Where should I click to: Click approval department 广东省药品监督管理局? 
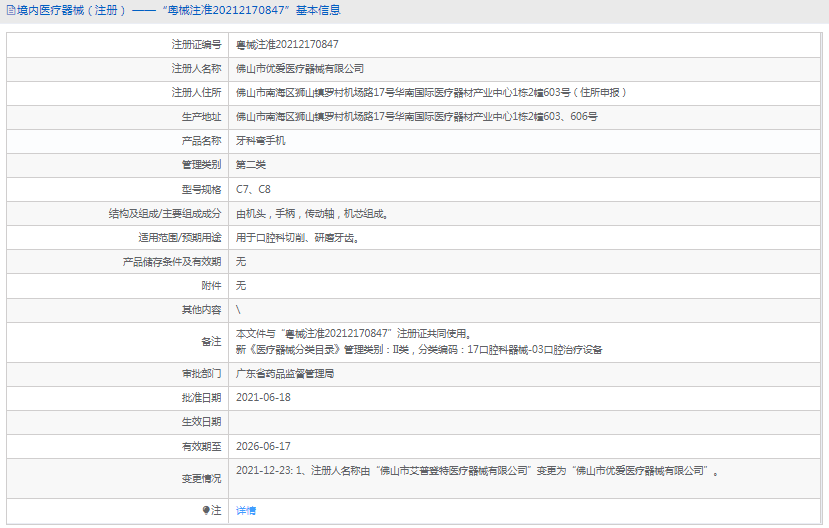pos(285,374)
